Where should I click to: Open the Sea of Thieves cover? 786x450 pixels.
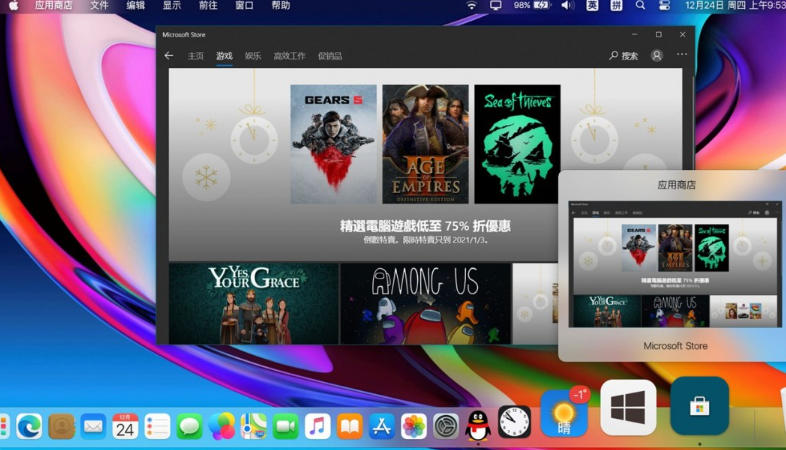pos(517,144)
